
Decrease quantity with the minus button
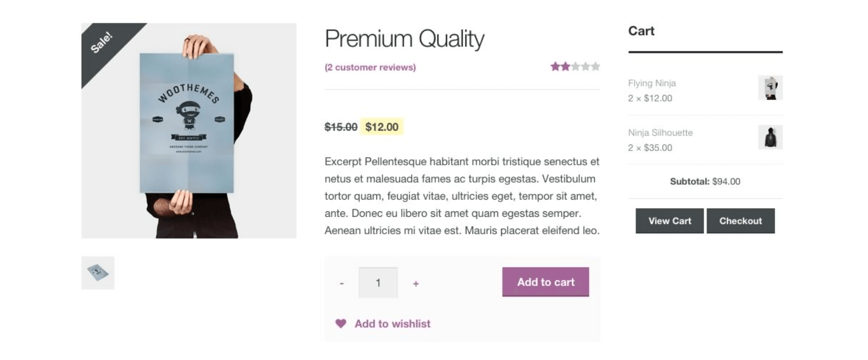(342, 283)
